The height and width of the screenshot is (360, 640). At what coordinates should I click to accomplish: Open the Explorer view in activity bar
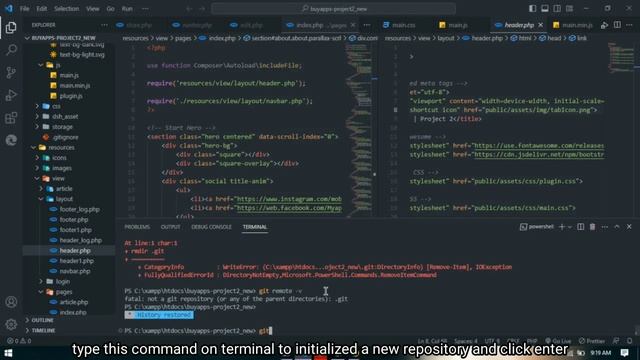click(11, 27)
